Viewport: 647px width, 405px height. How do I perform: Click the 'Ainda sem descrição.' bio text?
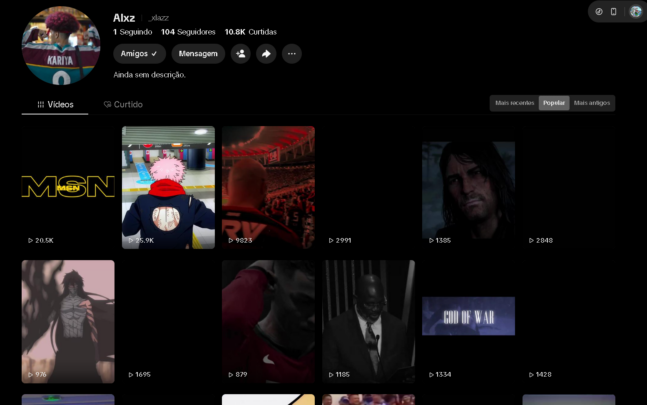[149, 75]
